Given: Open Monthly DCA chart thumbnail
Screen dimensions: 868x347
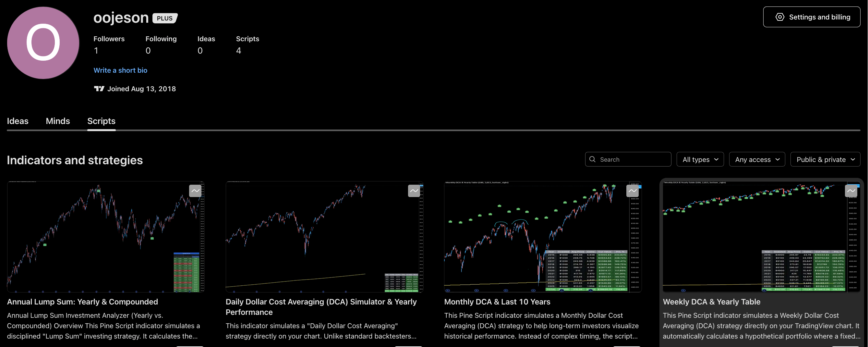Looking at the screenshot, I should 542,237.
